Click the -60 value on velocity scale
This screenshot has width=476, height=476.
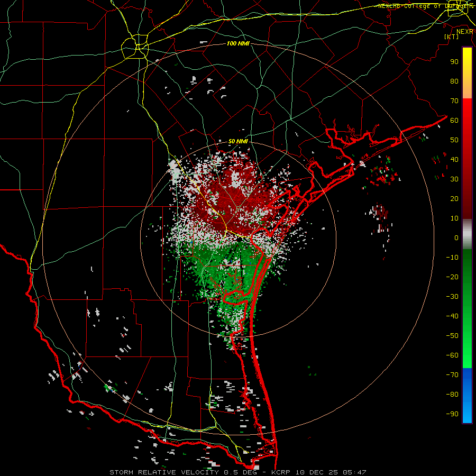tap(452, 355)
